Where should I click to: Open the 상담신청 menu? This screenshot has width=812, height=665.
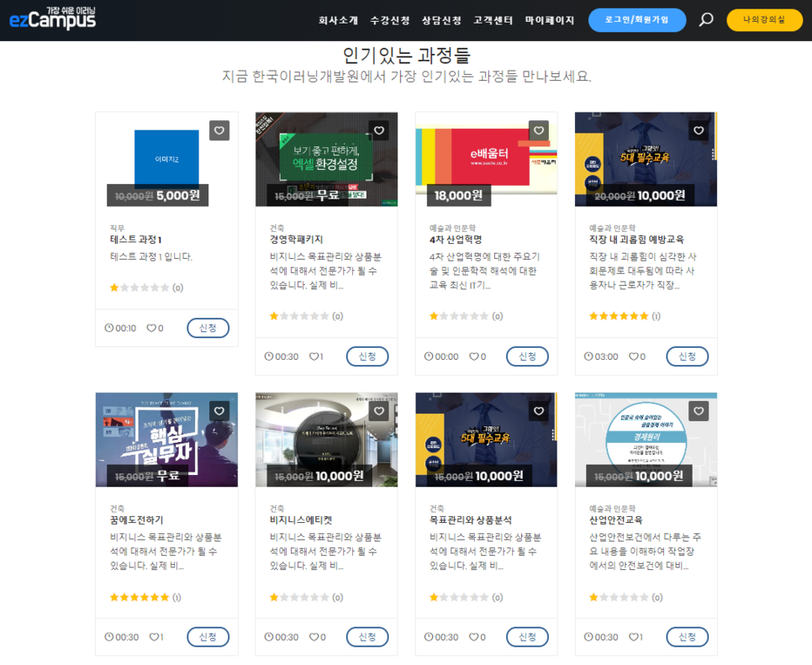pyautogui.click(x=441, y=20)
